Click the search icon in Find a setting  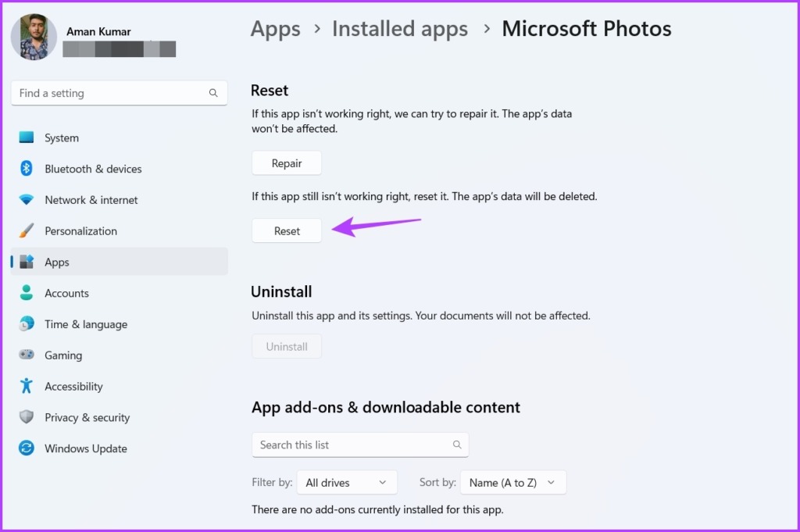click(213, 92)
